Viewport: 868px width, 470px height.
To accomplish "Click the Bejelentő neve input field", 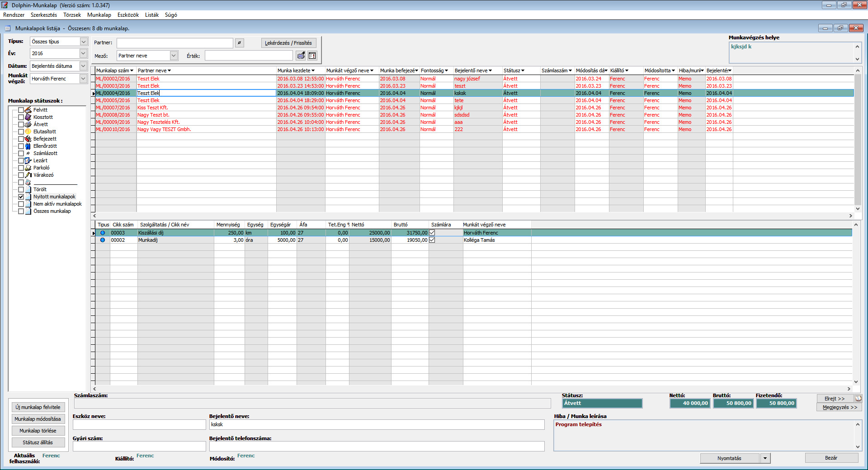I will tap(376, 424).
